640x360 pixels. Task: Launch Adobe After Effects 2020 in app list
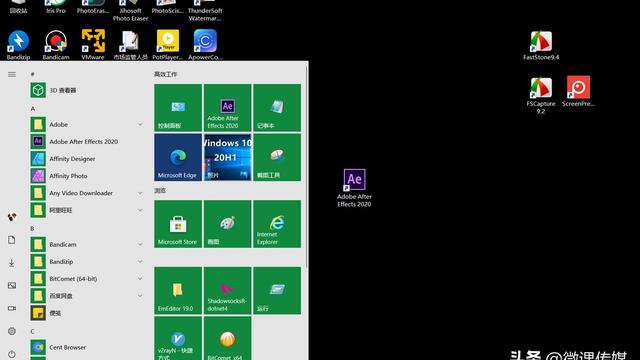point(87,142)
